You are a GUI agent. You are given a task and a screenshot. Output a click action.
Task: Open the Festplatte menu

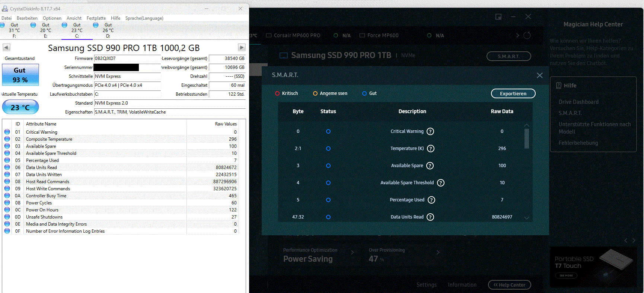[96, 18]
